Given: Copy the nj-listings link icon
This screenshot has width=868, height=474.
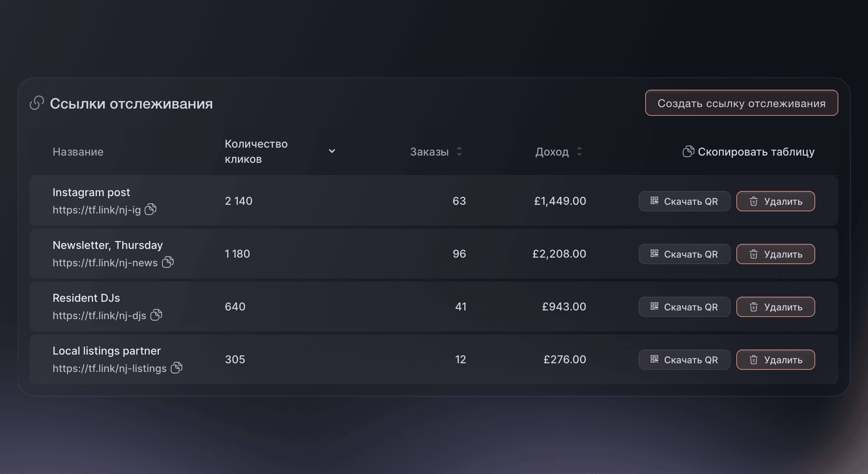Looking at the screenshot, I should pos(176,368).
